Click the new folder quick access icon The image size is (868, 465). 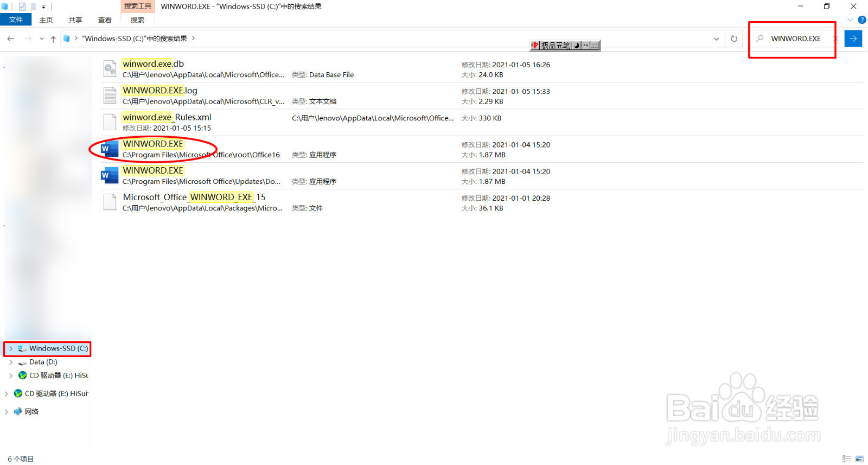point(34,7)
